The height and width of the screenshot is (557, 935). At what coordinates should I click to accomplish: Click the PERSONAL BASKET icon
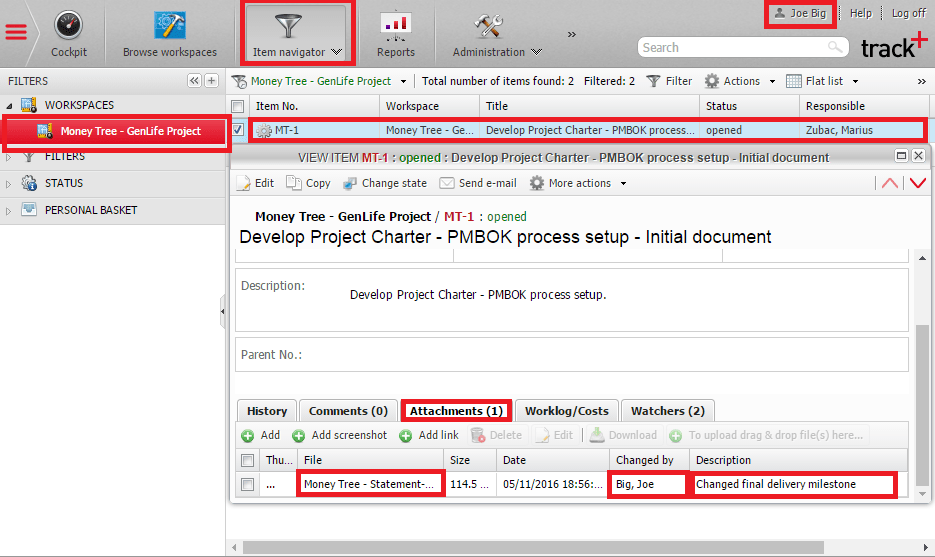click(29, 209)
